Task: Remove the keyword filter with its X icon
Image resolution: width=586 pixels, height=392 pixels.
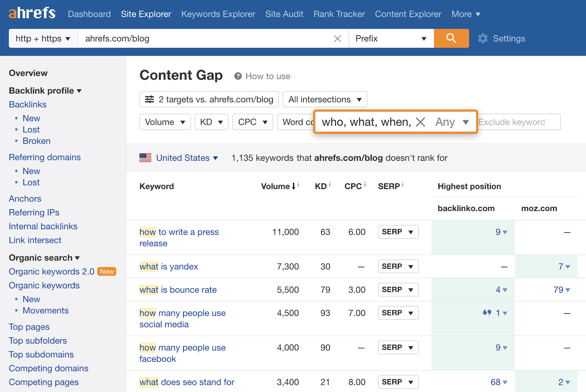Action: [421, 122]
